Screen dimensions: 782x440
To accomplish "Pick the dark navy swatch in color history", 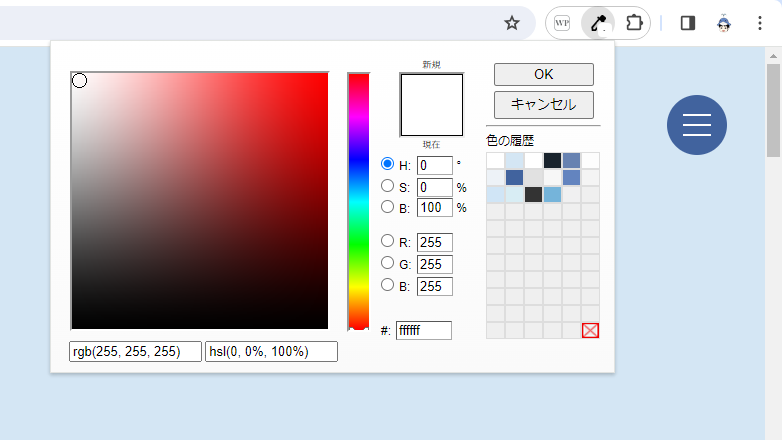I will [552, 161].
